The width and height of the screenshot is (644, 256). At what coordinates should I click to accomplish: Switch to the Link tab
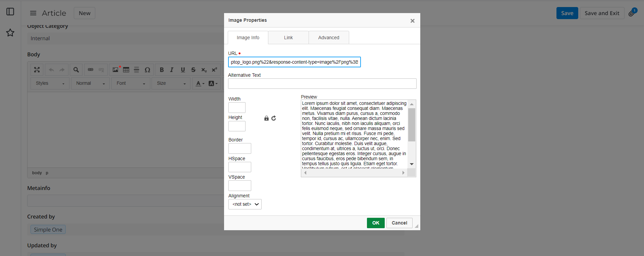288,38
